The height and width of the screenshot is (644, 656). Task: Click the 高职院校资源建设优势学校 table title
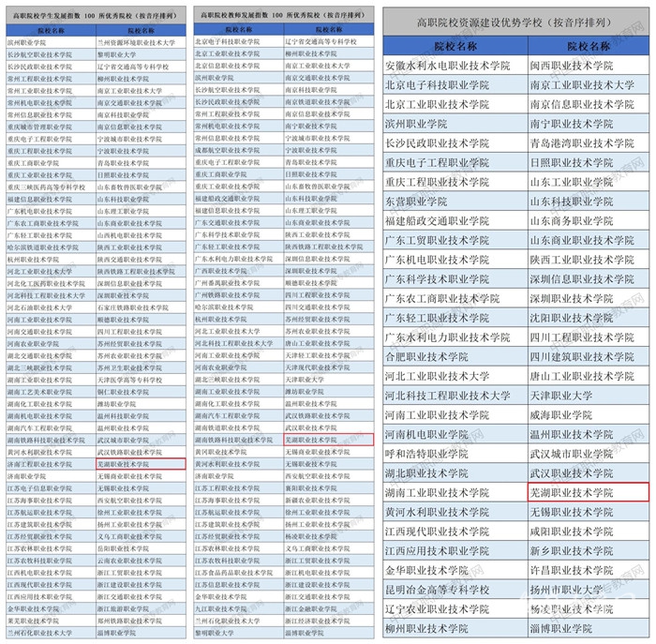515,22
